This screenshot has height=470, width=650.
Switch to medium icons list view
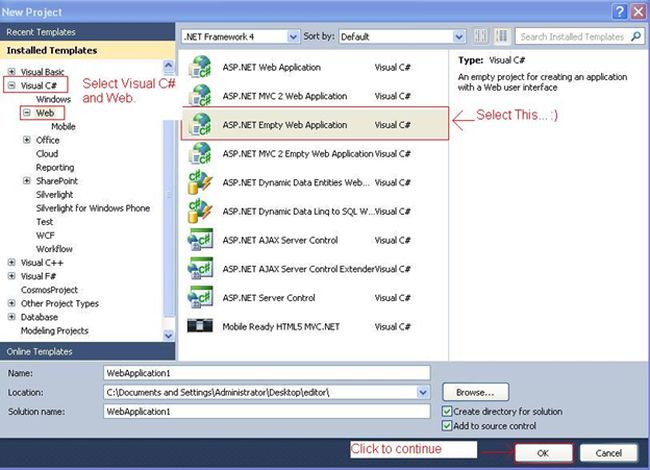(x=502, y=36)
